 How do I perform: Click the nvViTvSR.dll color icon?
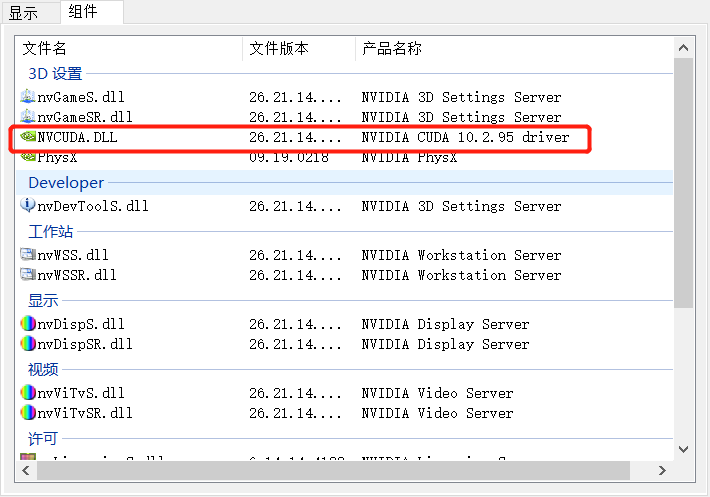pos(28,412)
